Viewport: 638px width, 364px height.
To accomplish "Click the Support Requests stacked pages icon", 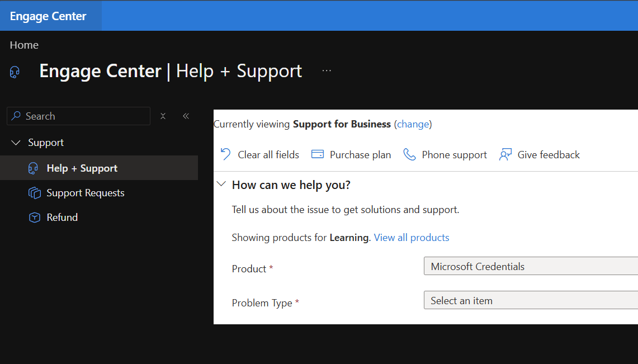I will pos(35,193).
